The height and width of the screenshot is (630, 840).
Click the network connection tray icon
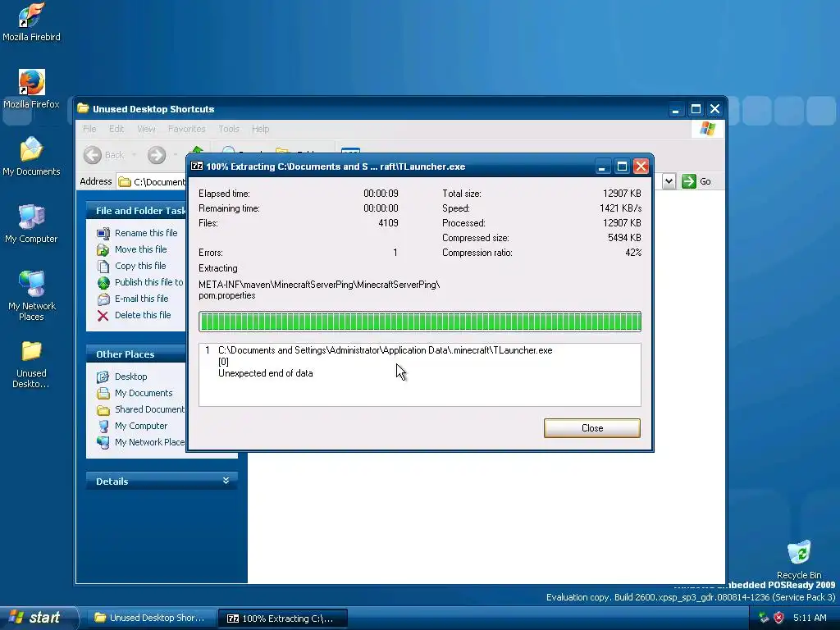(764, 618)
